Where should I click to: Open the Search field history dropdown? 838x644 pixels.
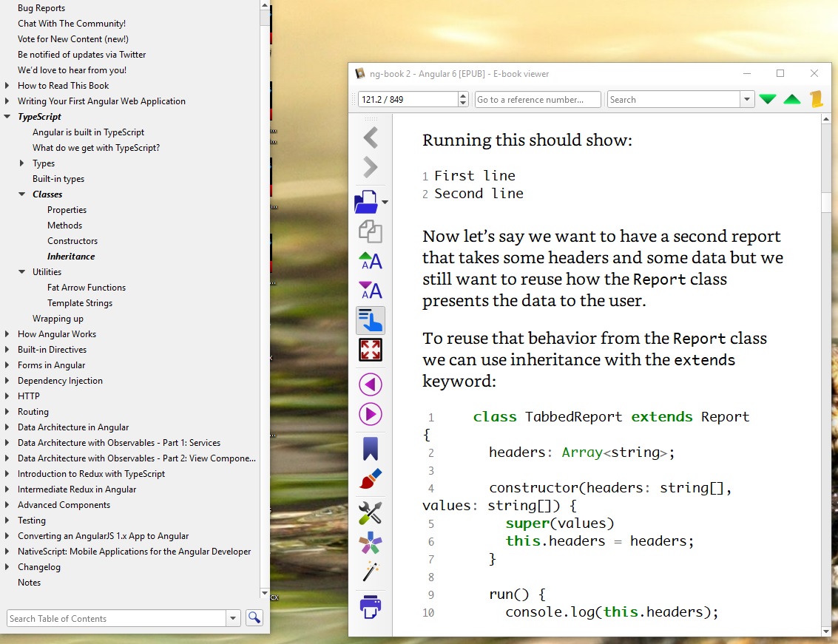coord(747,99)
